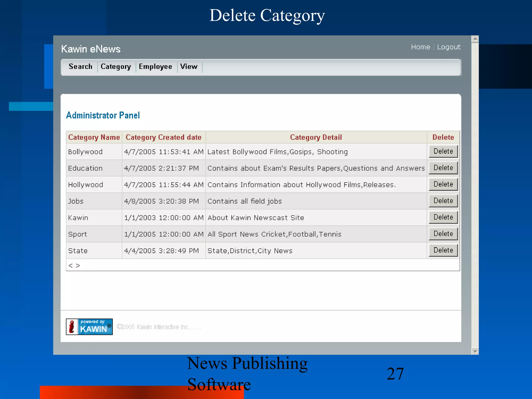The height and width of the screenshot is (399, 532).
Task: Click the scrollbar down arrow
Action: click(x=475, y=351)
